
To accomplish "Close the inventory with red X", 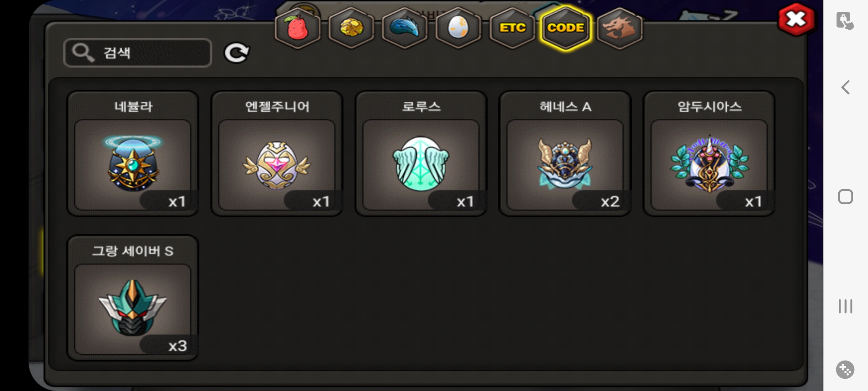I will pos(796,19).
